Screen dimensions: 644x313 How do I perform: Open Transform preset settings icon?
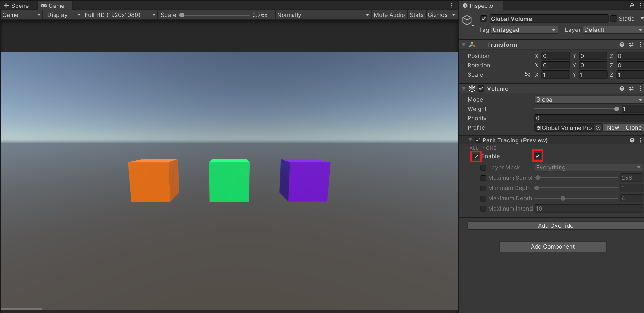click(x=631, y=45)
